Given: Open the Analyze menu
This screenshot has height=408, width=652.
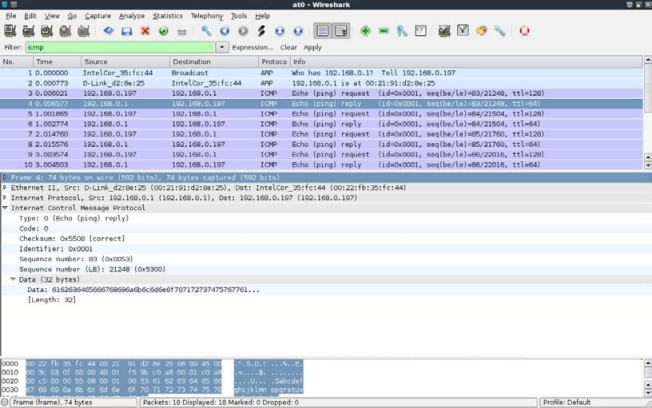Looking at the screenshot, I should point(131,16).
